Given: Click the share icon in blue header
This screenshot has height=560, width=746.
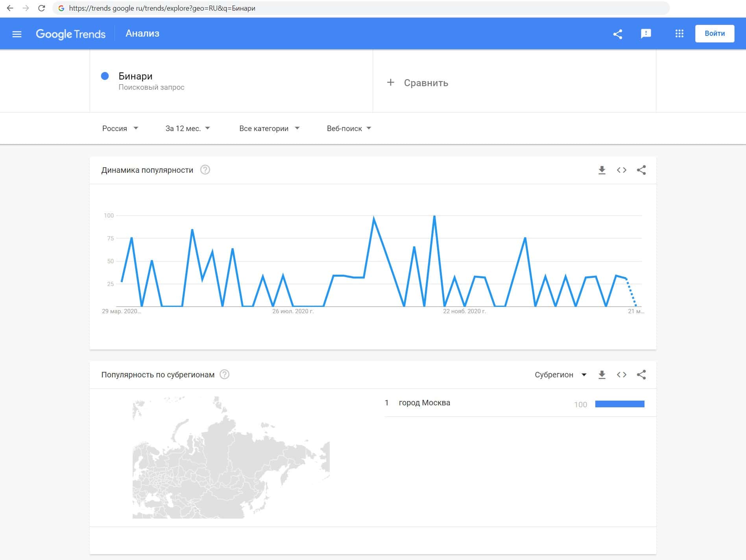Looking at the screenshot, I should 618,34.
